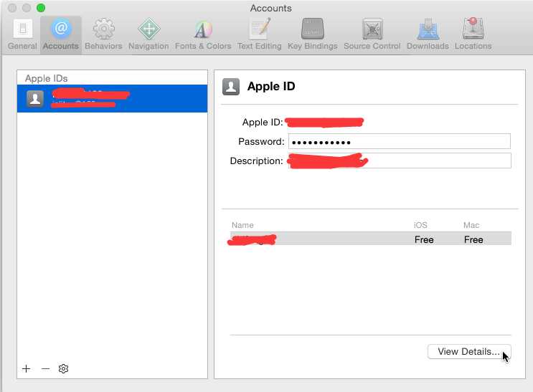This screenshot has height=392, width=533.
Task: Open the General preferences pane
Action: (22, 34)
